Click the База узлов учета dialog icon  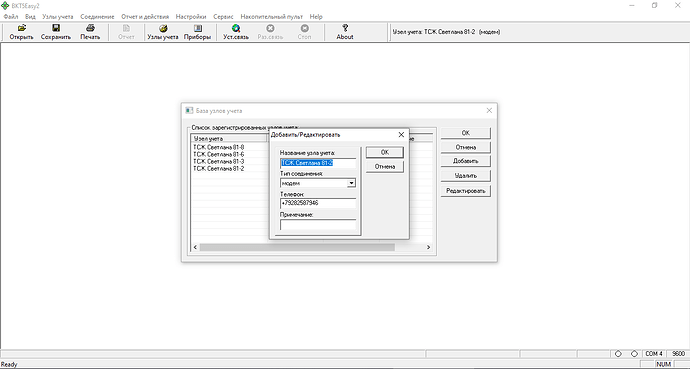pos(189,110)
